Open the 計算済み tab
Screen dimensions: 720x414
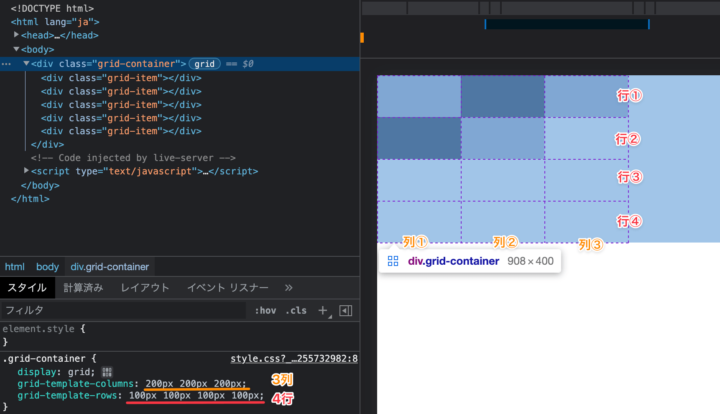(x=83, y=288)
